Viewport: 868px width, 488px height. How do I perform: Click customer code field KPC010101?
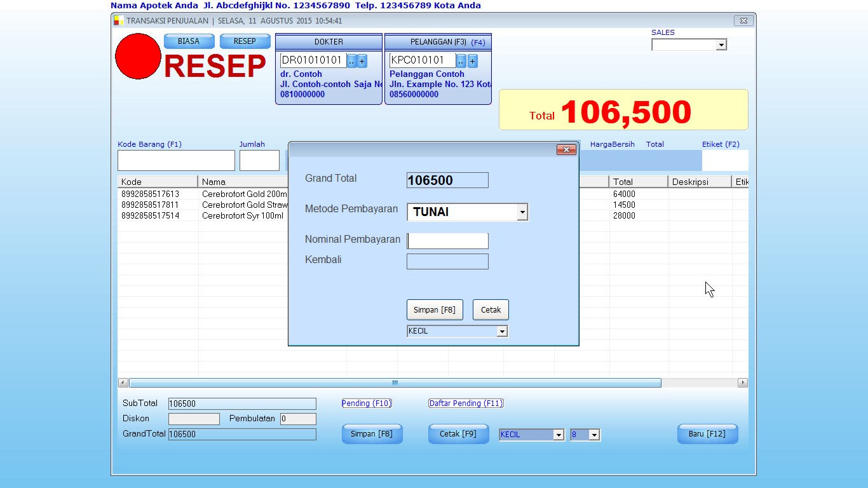point(423,60)
